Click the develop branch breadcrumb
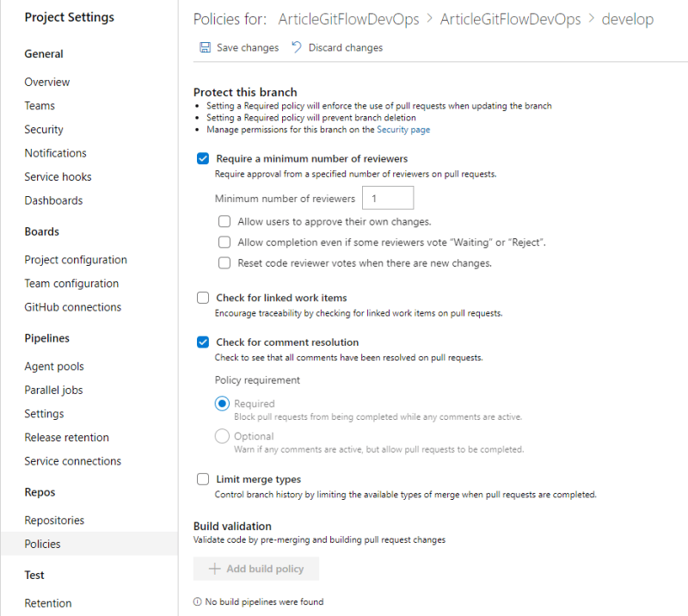This screenshot has height=616, width=688. tap(627, 19)
